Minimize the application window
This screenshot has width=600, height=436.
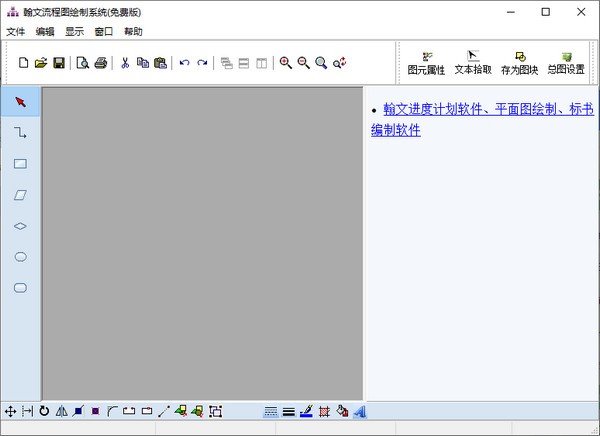pyautogui.click(x=510, y=12)
